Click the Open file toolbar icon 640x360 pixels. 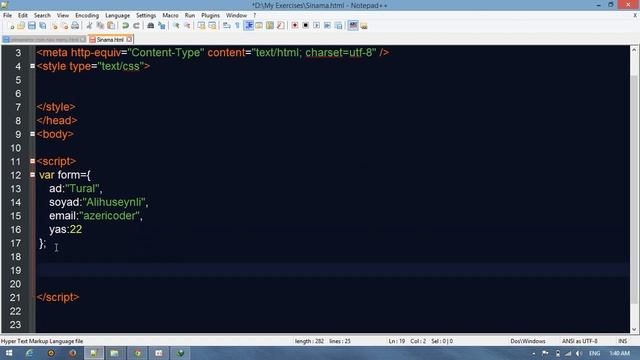point(21,26)
